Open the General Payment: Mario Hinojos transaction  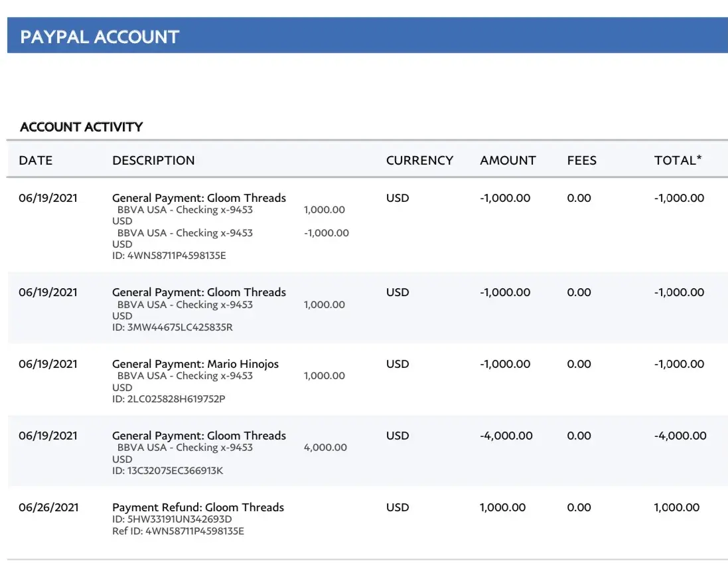[x=195, y=364]
